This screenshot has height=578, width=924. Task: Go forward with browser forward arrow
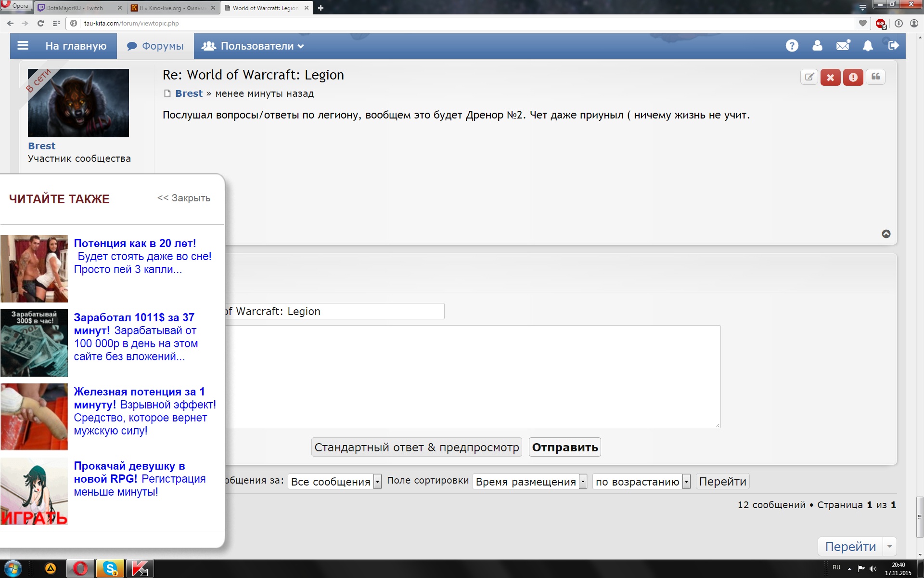25,23
